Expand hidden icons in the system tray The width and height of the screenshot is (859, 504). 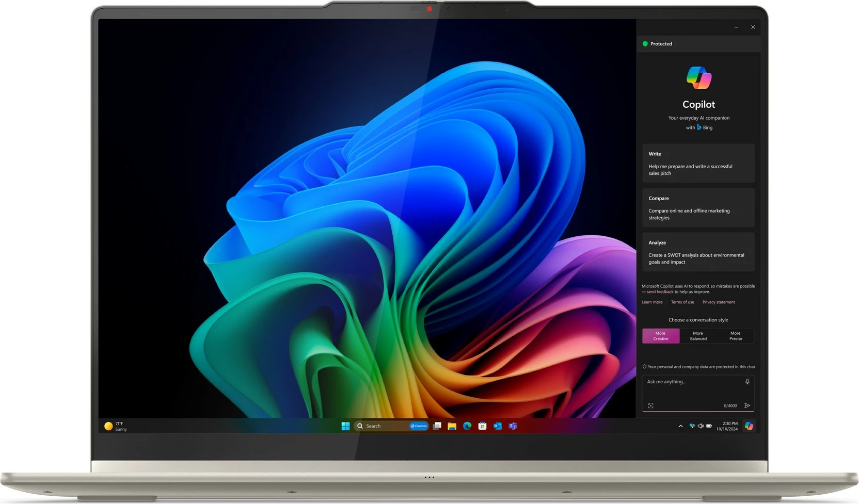pos(680,426)
